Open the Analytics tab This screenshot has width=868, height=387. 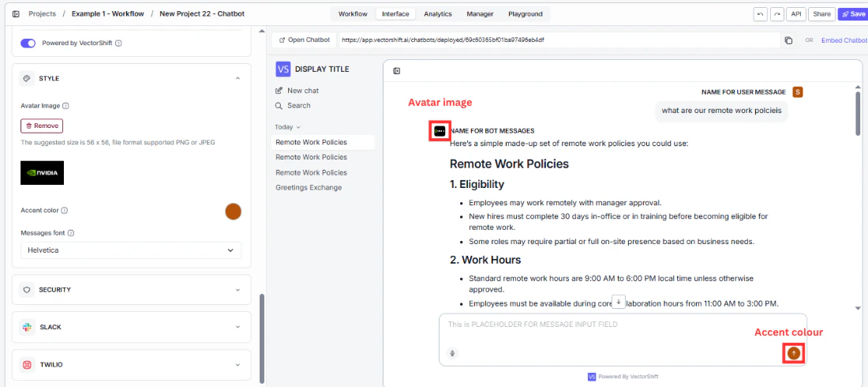438,14
